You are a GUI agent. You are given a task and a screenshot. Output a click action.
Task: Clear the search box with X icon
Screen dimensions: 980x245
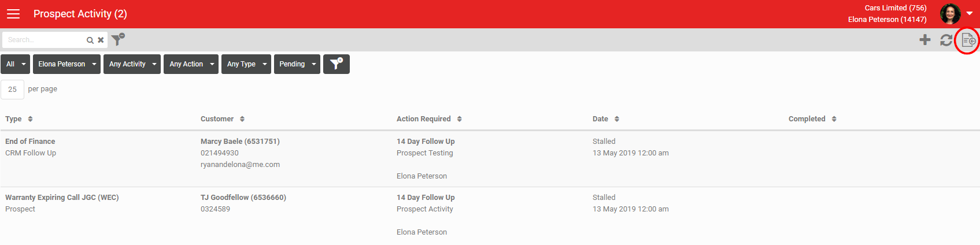click(101, 40)
